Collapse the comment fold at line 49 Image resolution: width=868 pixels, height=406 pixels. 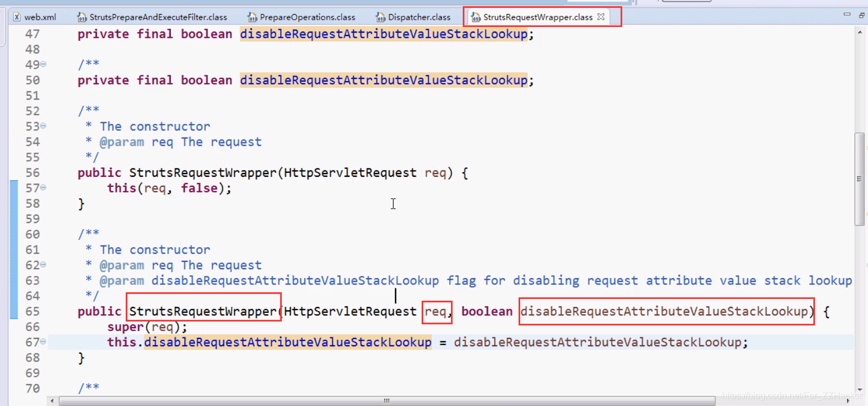[x=43, y=65]
